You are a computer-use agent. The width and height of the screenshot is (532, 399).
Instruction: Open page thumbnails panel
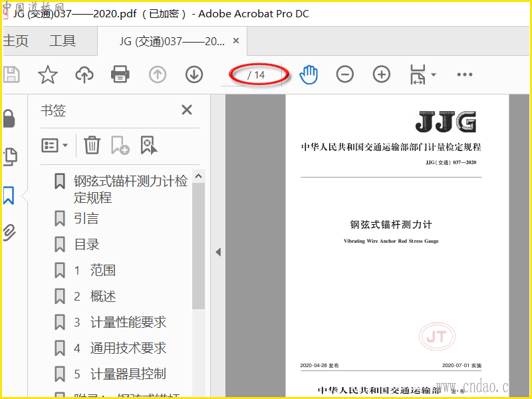(10, 157)
